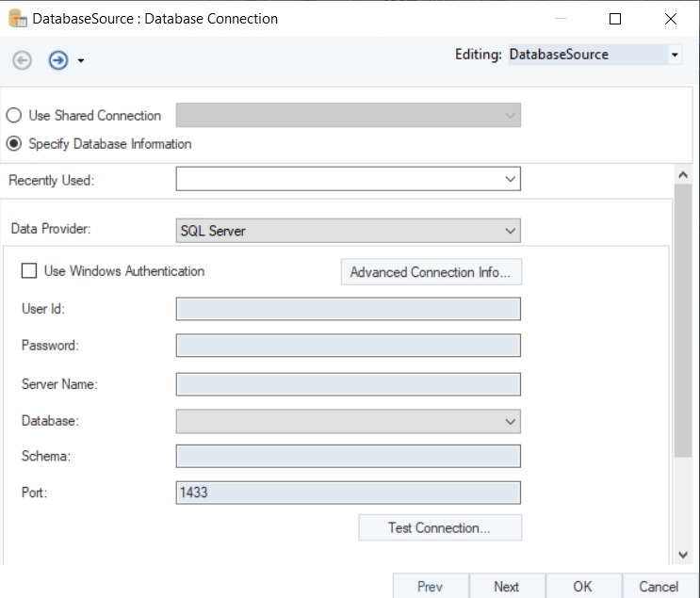Click the Server Name text box
Viewport: 700px width, 598px height.
point(348,384)
